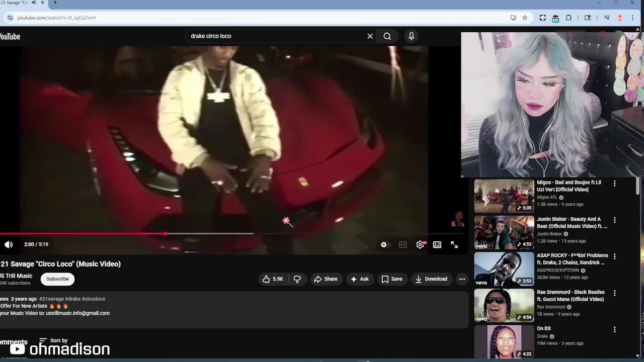Screen dimensions: 644x362
Task: Click the 'Rae Sremmurd - Black Beatles' title
Action: [571, 296]
